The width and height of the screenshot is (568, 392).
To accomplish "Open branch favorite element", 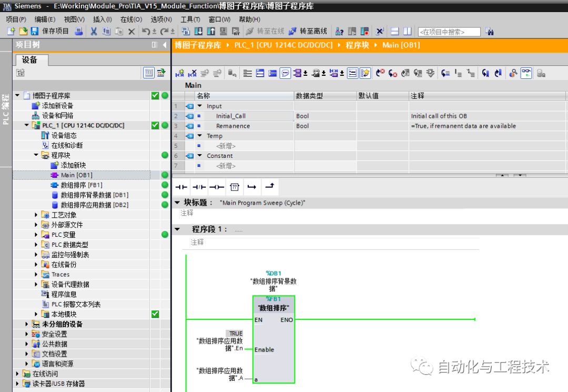I will click(252, 187).
